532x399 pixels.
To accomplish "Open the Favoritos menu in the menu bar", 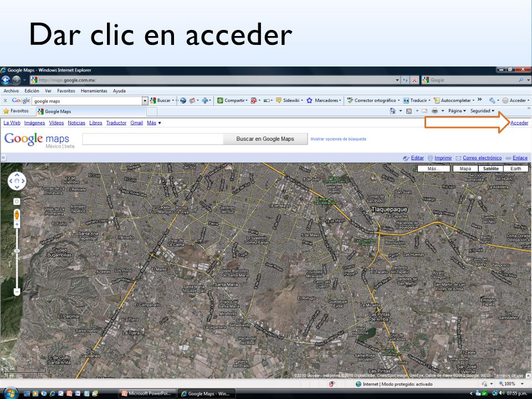I will 66,91.
